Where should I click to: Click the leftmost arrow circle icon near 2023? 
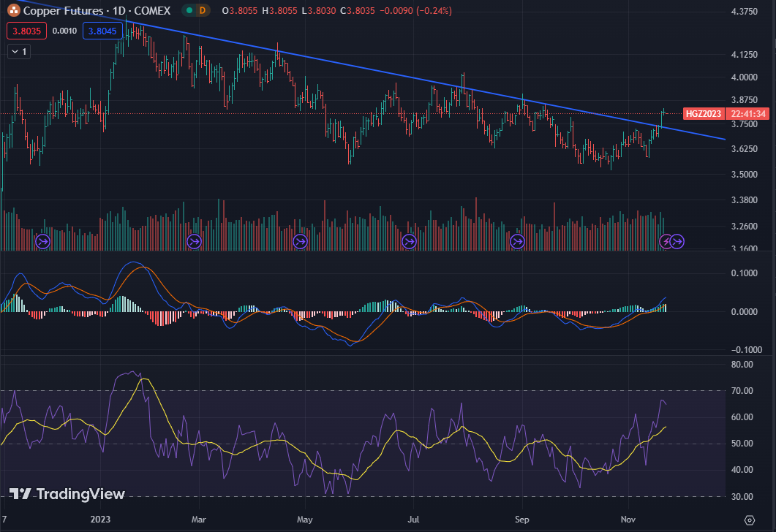coord(42,241)
